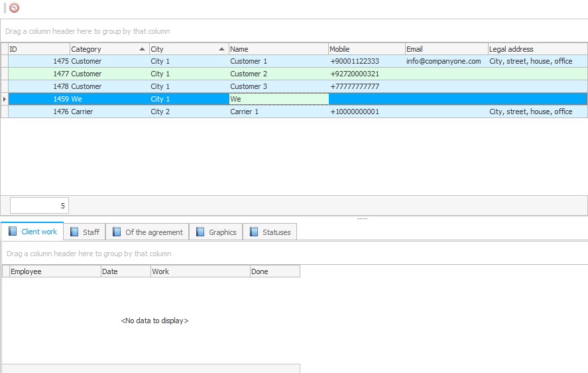Click the City column sort arrow
This screenshot has width=588, height=373.
pos(221,49)
